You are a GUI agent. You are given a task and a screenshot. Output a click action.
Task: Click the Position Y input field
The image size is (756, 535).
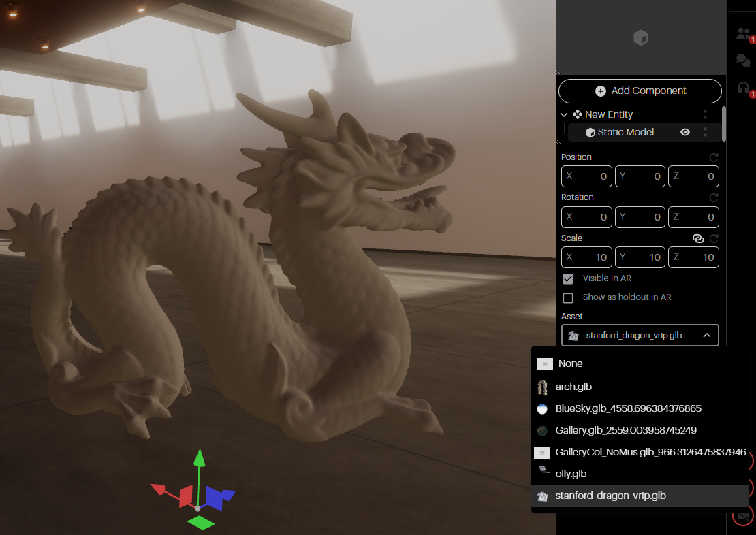click(640, 176)
